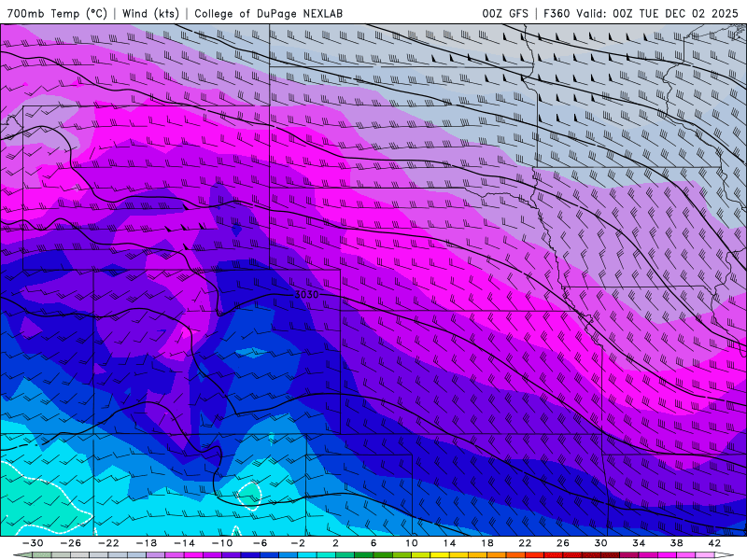Viewport: 747px width, 560px height.
Task: Click the legend value 30
Action: 600,543
